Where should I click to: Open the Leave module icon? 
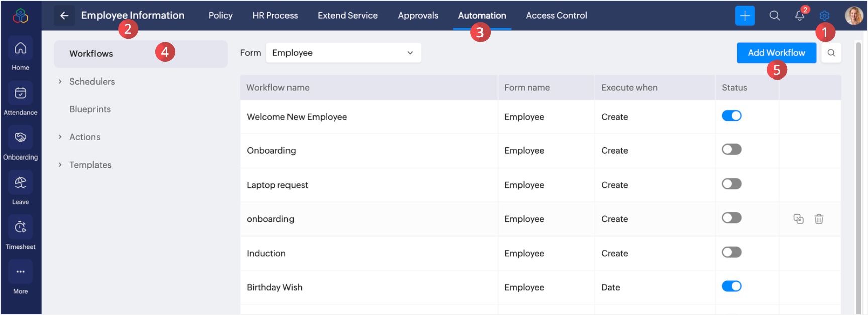click(x=20, y=183)
